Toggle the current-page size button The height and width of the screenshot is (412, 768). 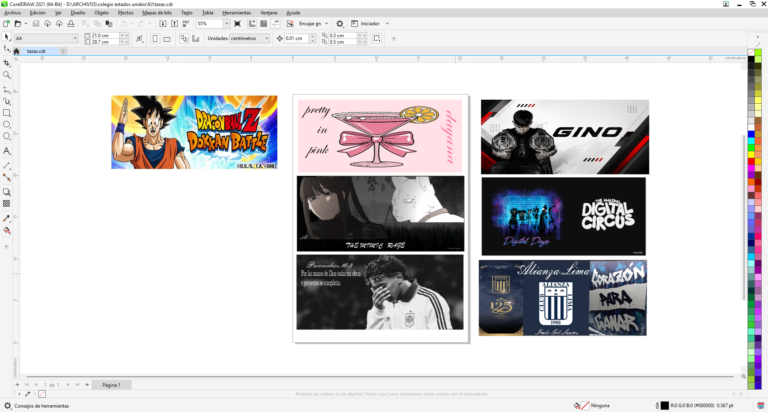[196, 38]
